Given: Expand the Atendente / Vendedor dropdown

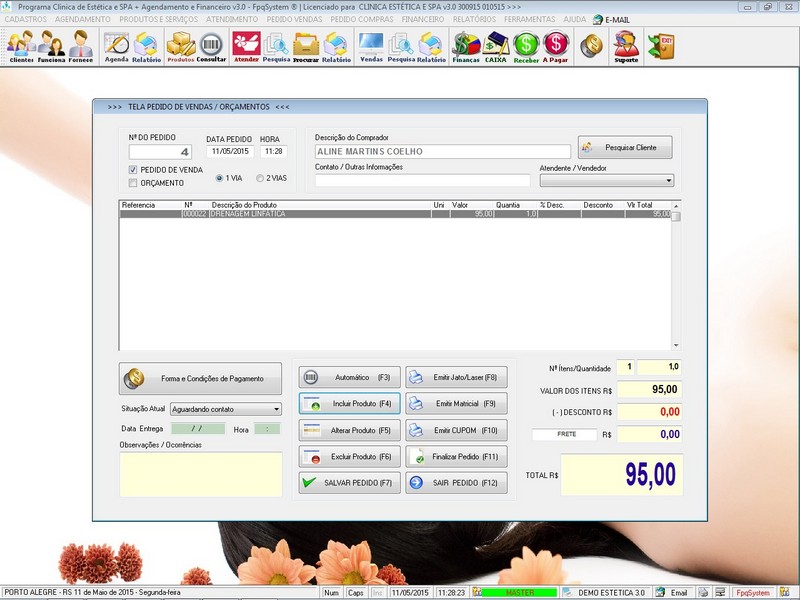Looking at the screenshot, I should (668, 181).
